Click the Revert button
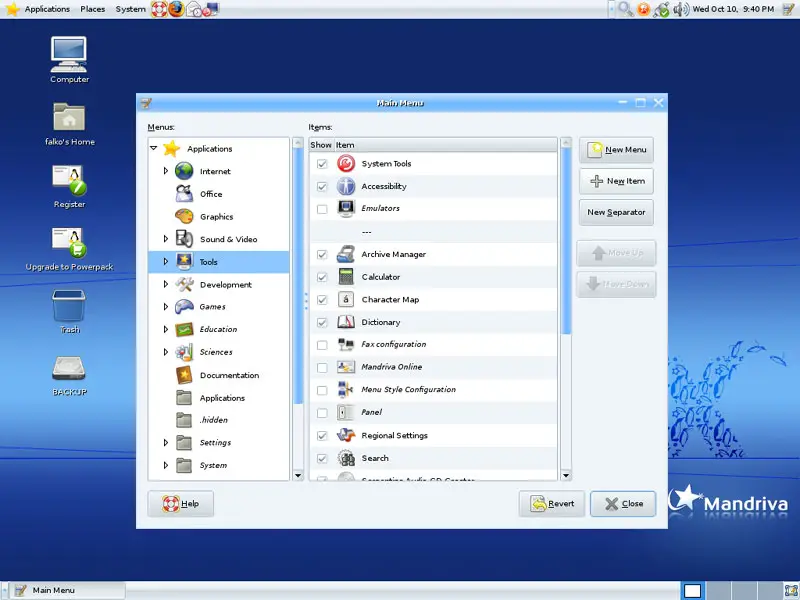This screenshot has height=600, width=800. pyautogui.click(x=552, y=504)
